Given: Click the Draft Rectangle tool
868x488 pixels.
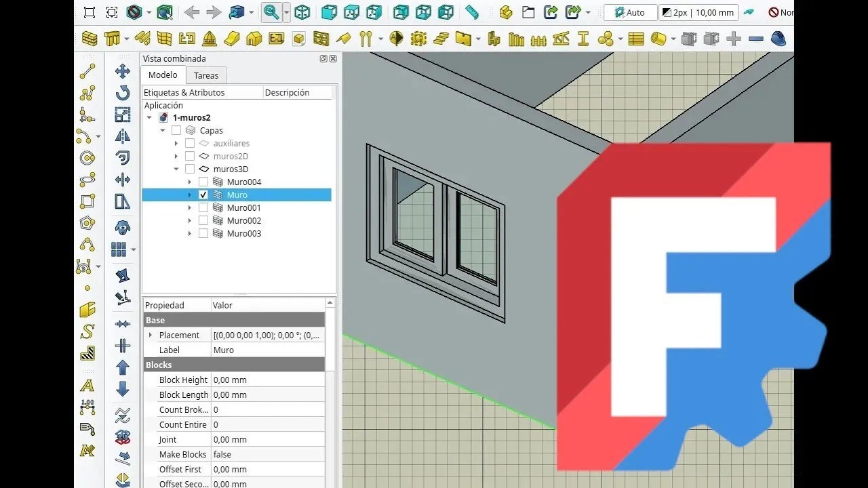Looking at the screenshot, I should tap(87, 201).
